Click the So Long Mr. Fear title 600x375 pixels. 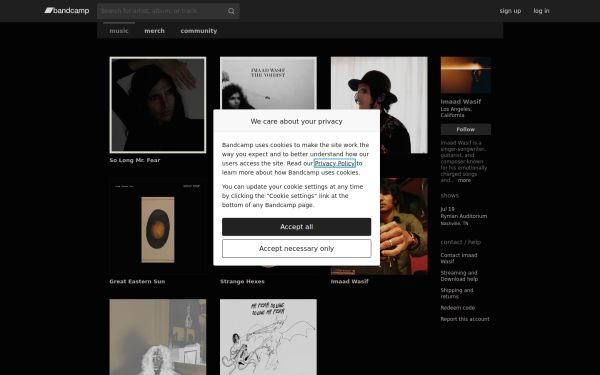135,160
